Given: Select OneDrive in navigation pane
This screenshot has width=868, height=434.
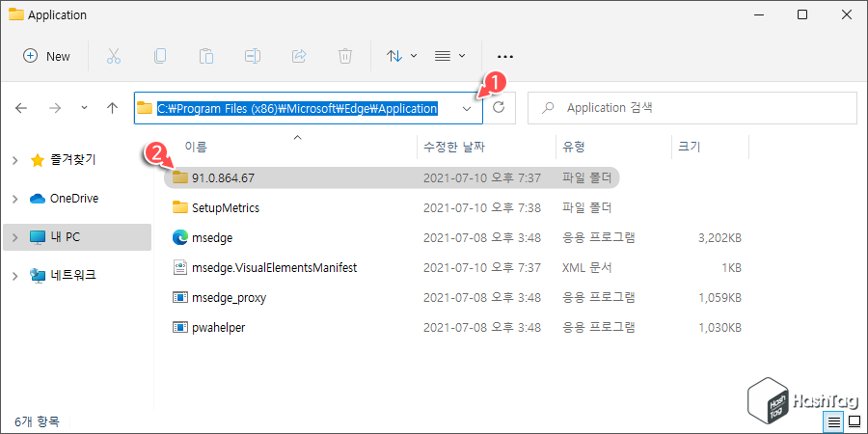Looking at the screenshot, I should coord(65,198).
